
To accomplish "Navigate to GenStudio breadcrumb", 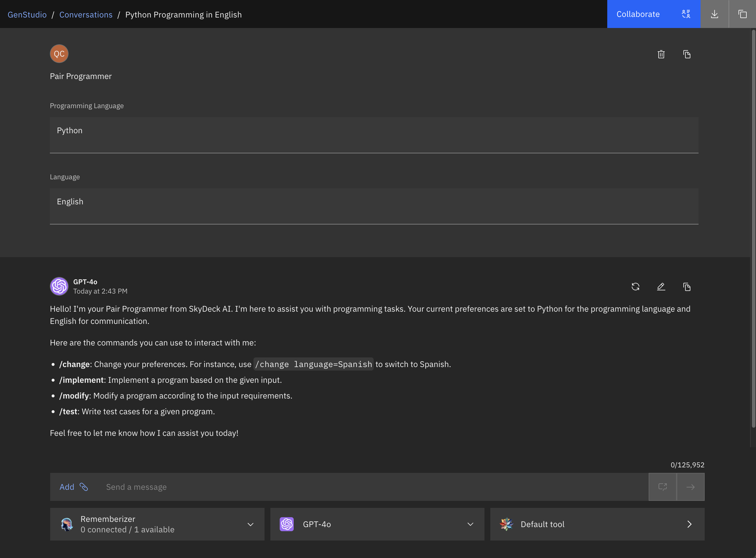I will pos(27,15).
